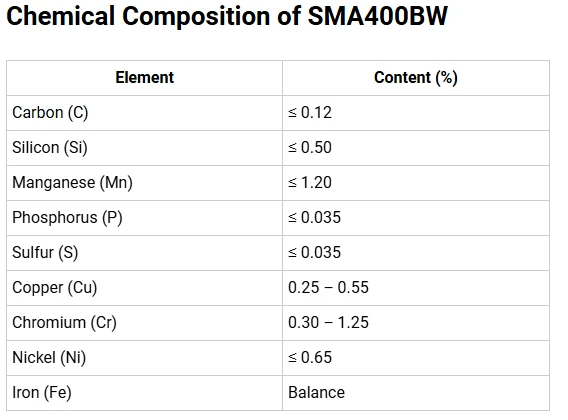Click the 0.25 – 0.55 copper range
This screenshot has width=568, height=420.
click(x=329, y=288)
